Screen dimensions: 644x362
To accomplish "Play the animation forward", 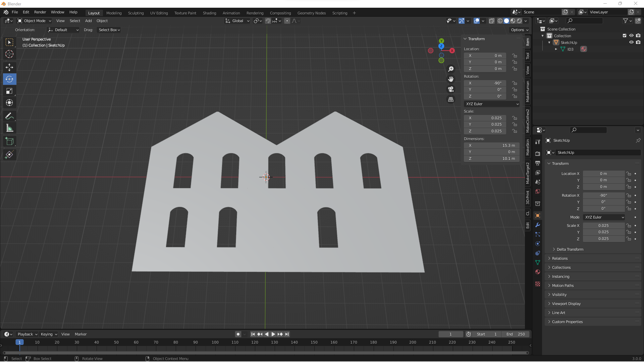I will pyautogui.click(x=273, y=334).
